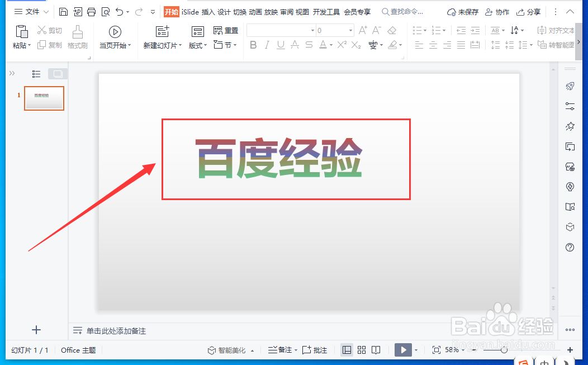Apply superscript formatting

[x=342, y=45]
